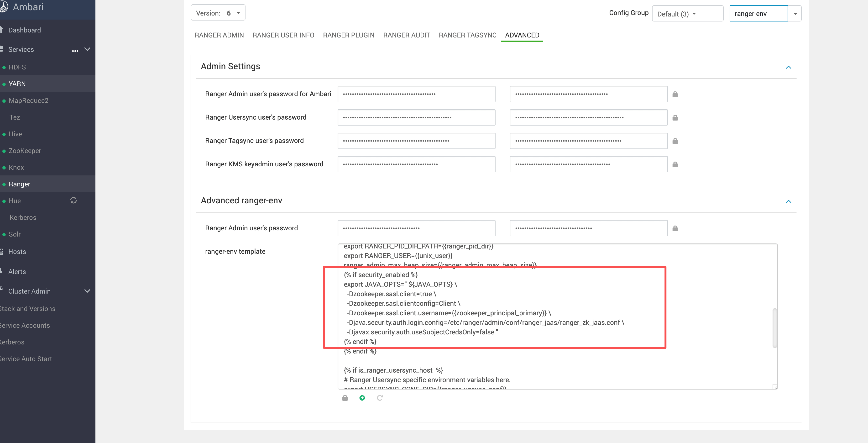Click the lock icon beside Ranger Usersync password
The height and width of the screenshot is (443, 868).
click(675, 118)
